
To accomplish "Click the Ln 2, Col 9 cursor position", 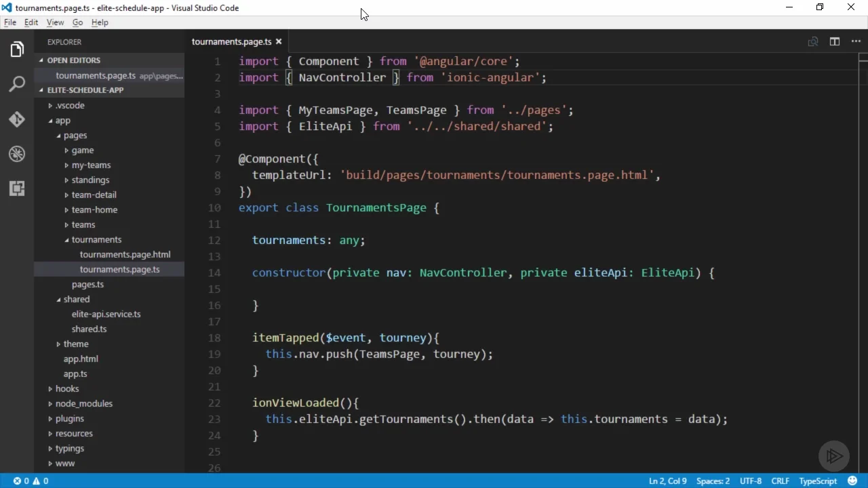I will 668,481.
